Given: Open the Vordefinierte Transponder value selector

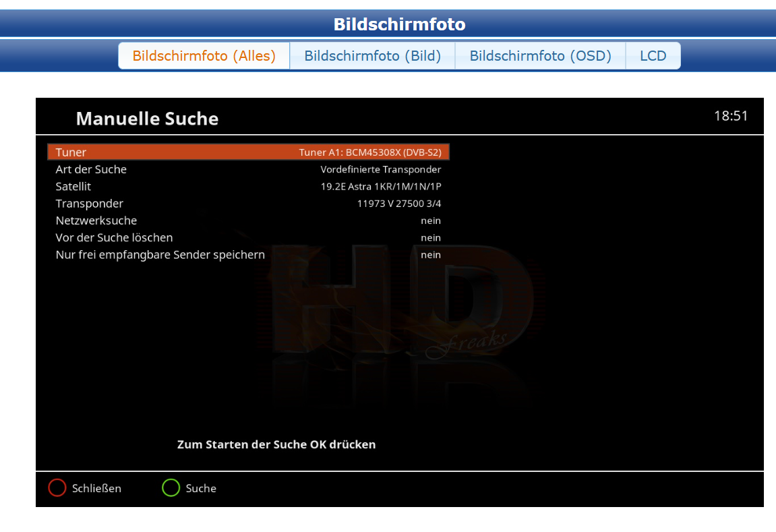Looking at the screenshot, I should [380, 169].
